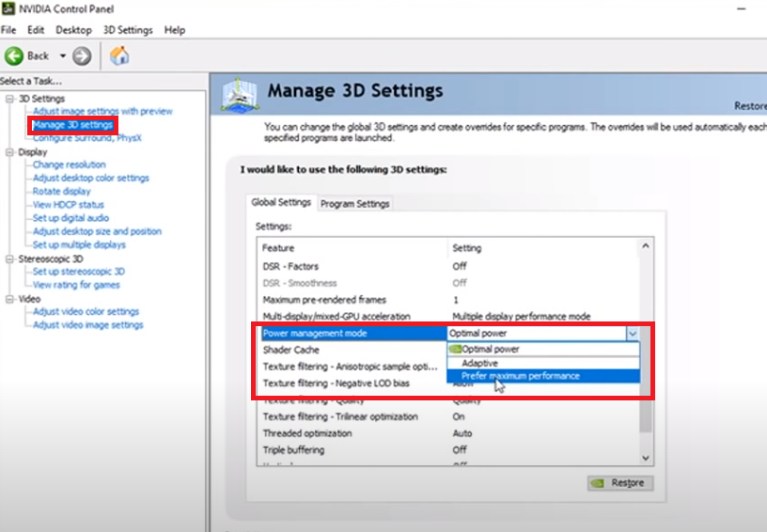Open View rating for games
Image resolution: width=767 pixels, height=532 pixels.
coord(76,285)
